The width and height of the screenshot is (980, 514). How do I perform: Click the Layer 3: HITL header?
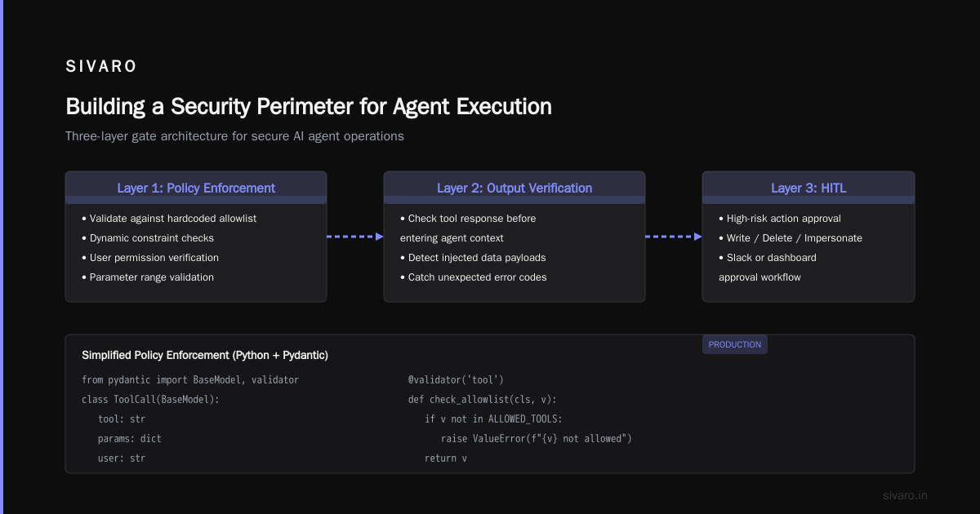(x=808, y=188)
